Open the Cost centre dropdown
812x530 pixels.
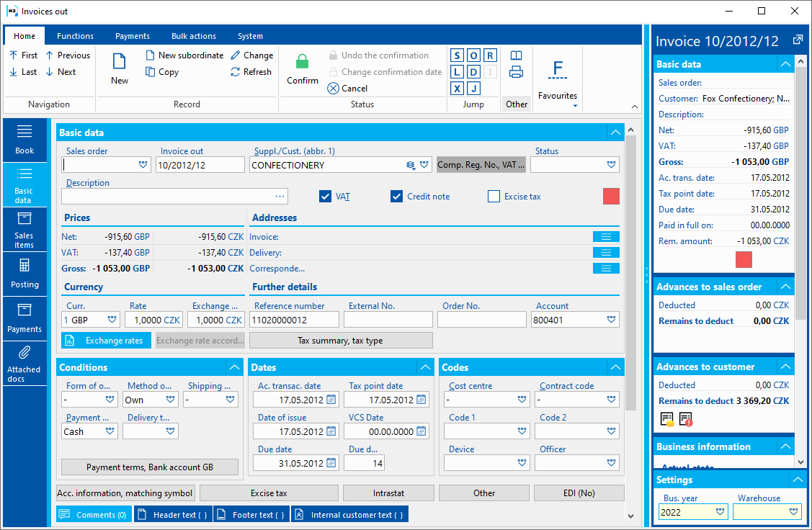point(522,399)
